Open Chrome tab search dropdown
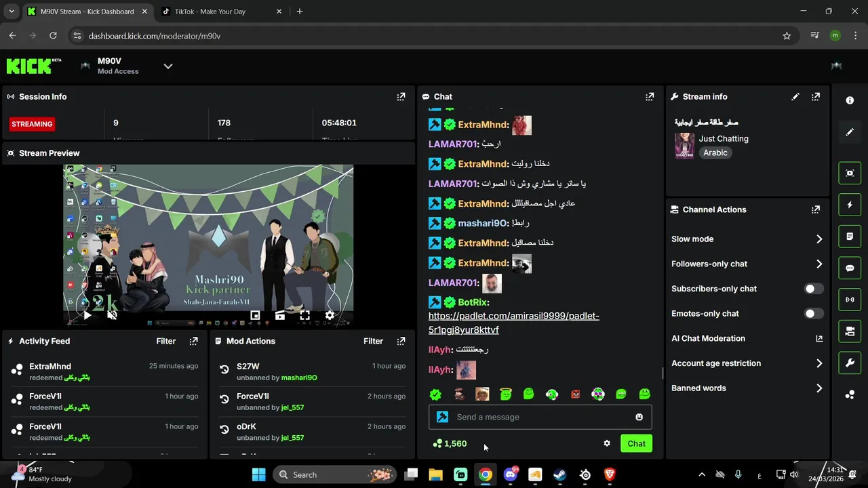Image resolution: width=868 pixels, height=488 pixels. 11,12
